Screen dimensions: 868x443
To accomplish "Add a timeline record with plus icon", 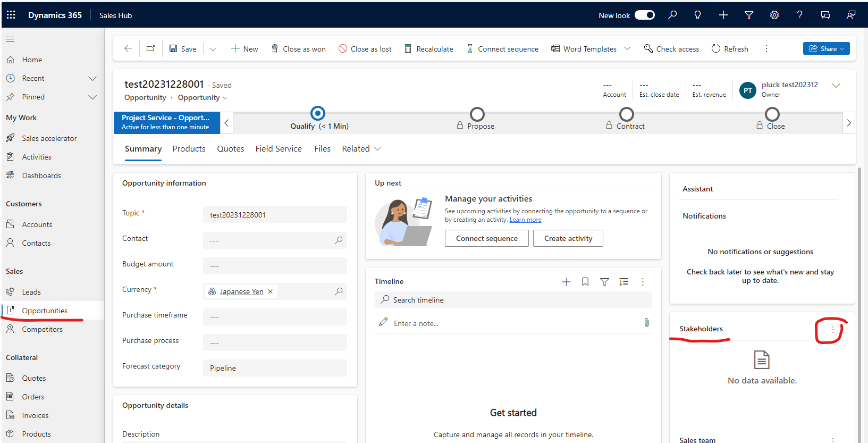I will [566, 282].
